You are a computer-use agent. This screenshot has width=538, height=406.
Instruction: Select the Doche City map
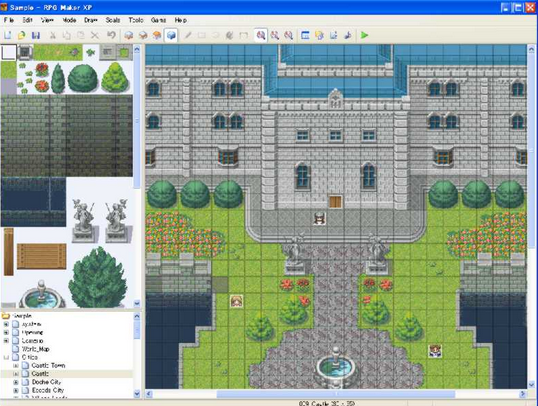[x=46, y=382]
